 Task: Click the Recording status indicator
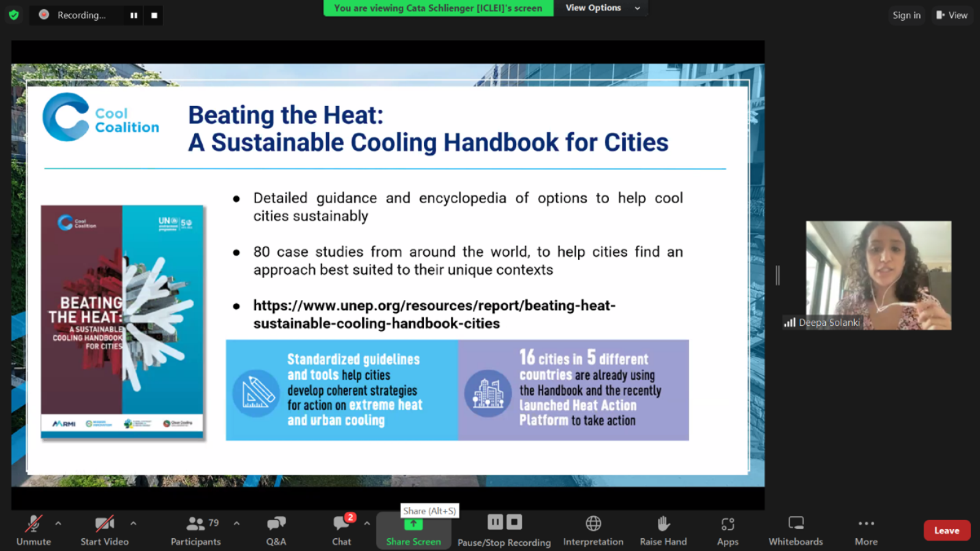point(73,15)
